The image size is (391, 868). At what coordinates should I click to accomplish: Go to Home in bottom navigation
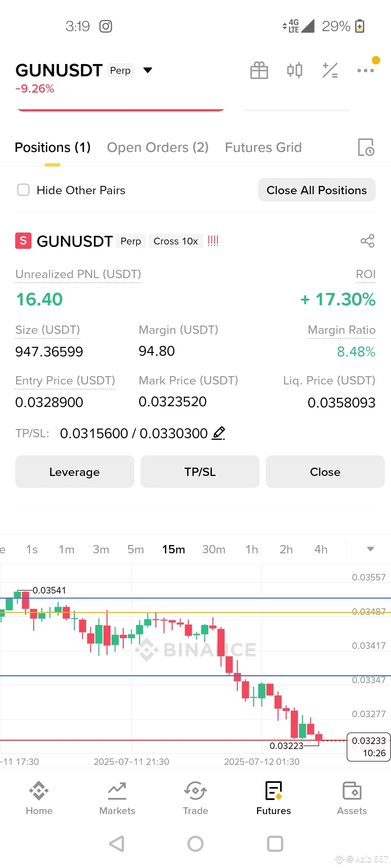pos(39,799)
